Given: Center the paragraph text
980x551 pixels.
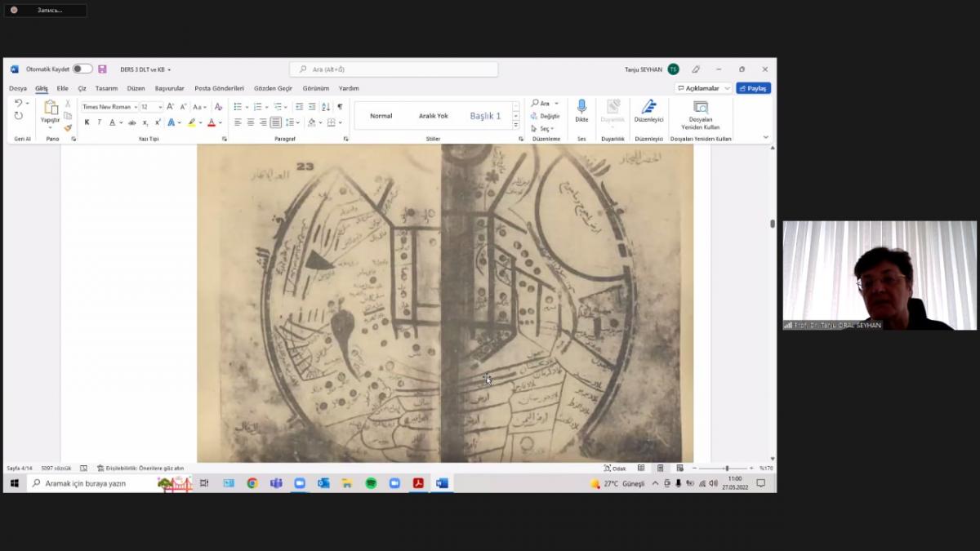Looking at the screenshot, I should (251, 122).
